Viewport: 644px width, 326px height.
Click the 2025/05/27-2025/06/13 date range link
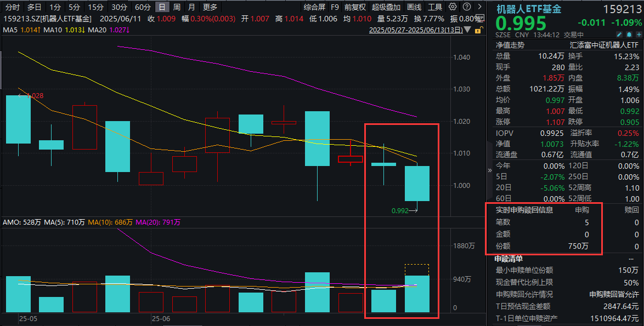click(x=416, y=29)
